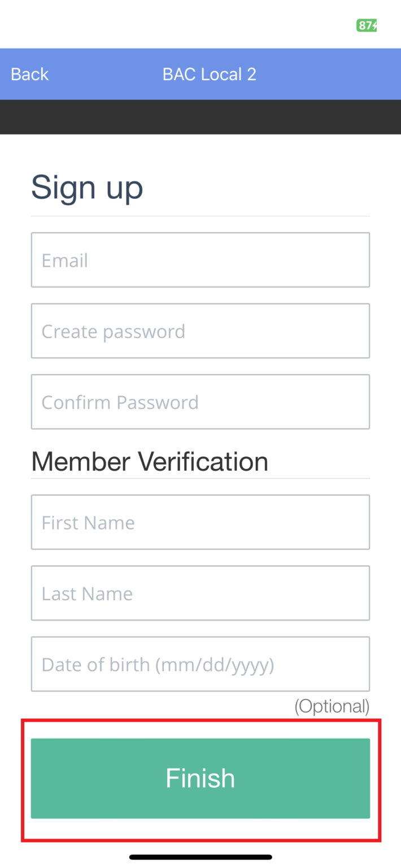
Task: Tap the home indicator bar at bottom
Action: point(200,856)
